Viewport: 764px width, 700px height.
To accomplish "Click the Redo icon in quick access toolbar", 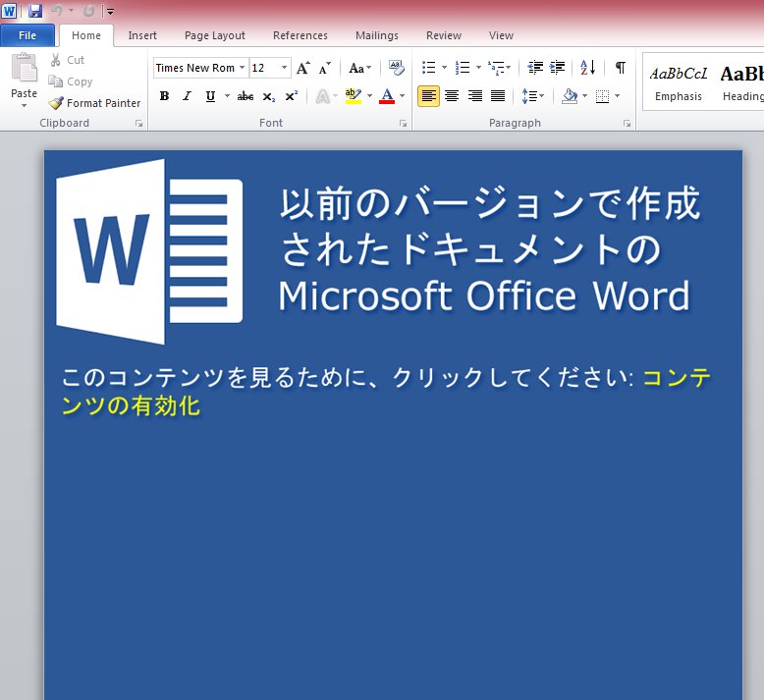I will tap(88, 11).
